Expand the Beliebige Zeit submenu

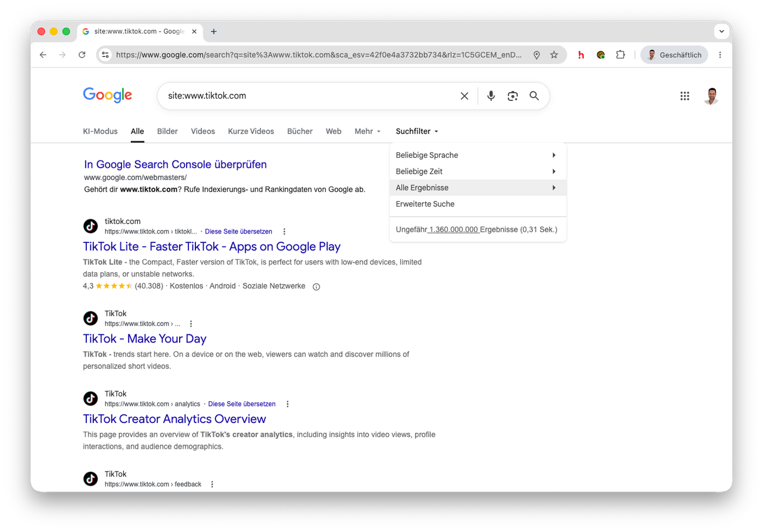pyautogui.click(x=478, y=172)
